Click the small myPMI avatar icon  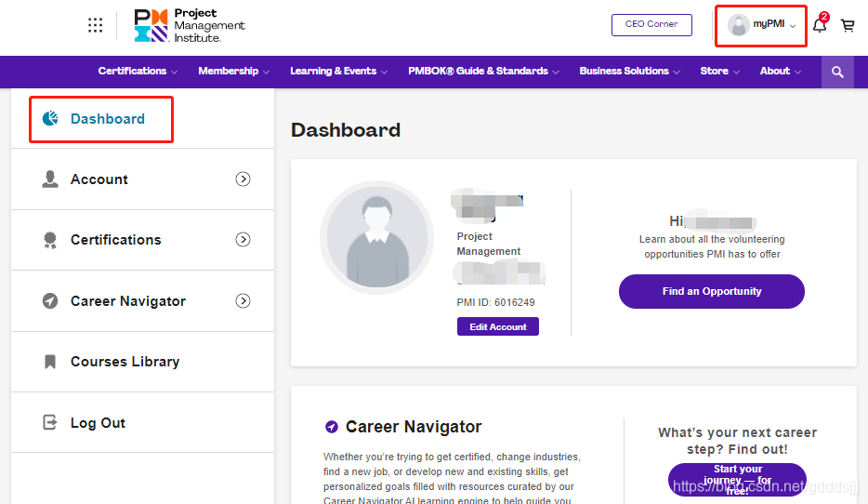point(739,25)
